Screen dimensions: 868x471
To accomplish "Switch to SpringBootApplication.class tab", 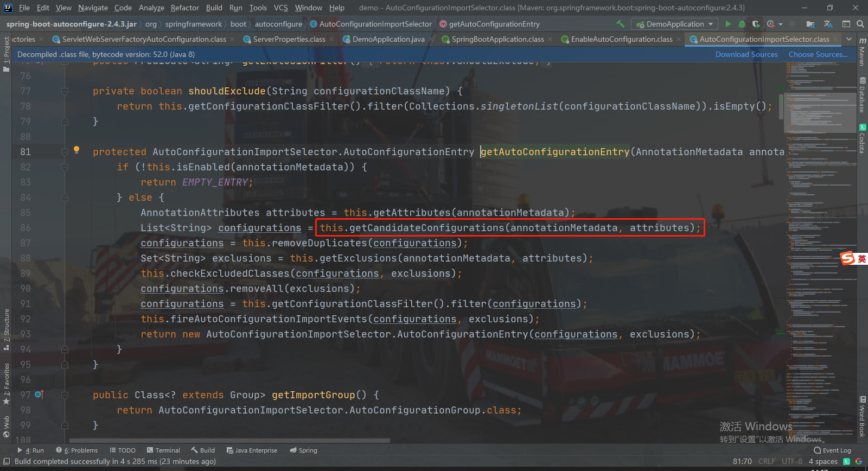I will point(497,39).
